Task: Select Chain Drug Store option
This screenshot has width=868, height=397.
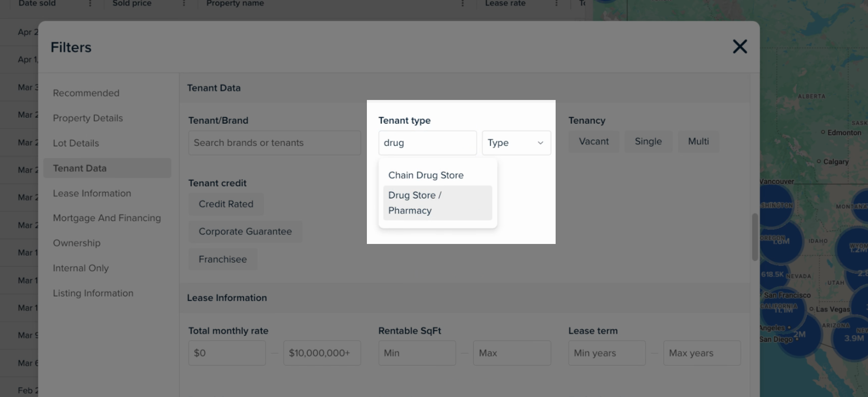Action: (426, 175)
